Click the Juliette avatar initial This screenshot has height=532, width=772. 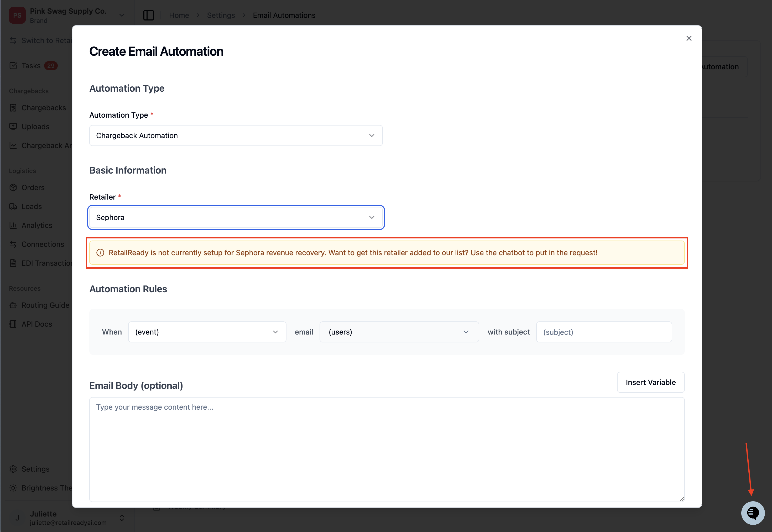tap(17, 518)
